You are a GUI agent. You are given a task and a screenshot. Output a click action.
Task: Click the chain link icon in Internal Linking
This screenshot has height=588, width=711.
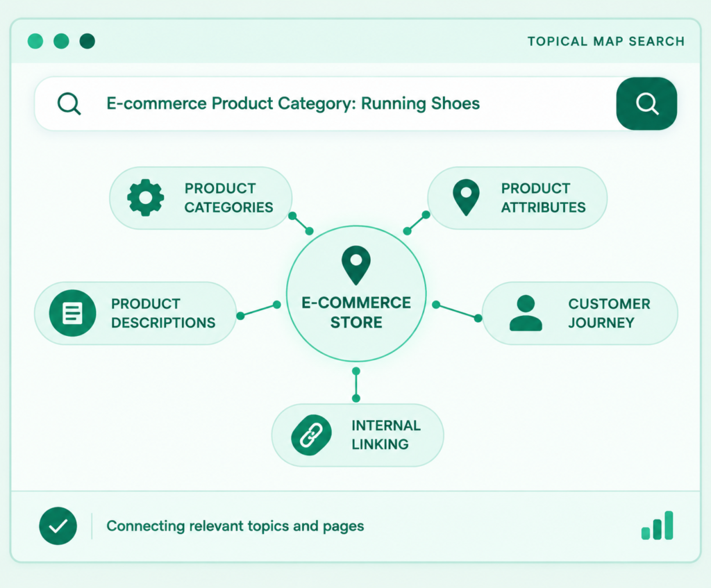(x=311, y=435)
